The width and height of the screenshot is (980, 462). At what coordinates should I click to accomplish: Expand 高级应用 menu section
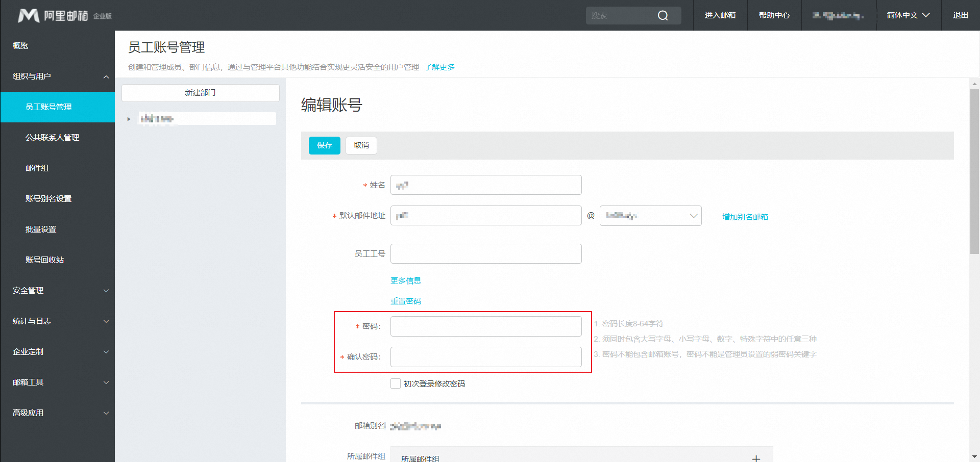tap(57, 413)
